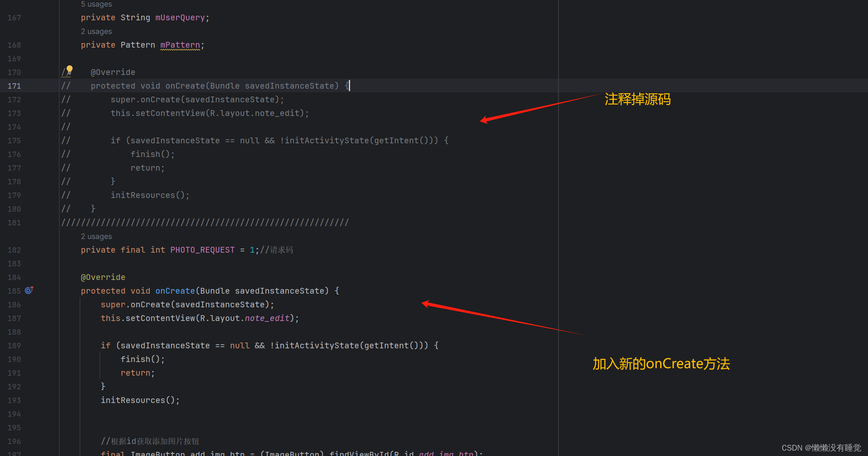Click the italic note_edit on line 187

[x=267, y=318]
